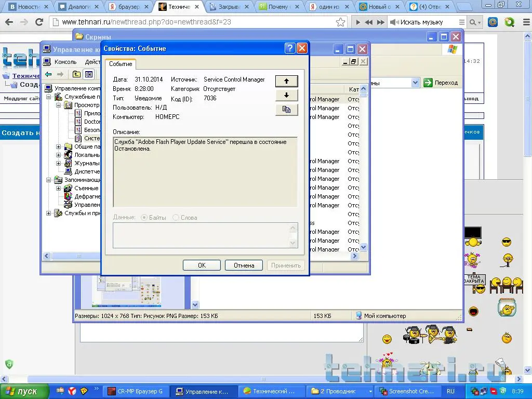This screenshot has width=532, height=399.
Task: Switch to Screenshot Creator taskbar item
Action: point(409,391)
